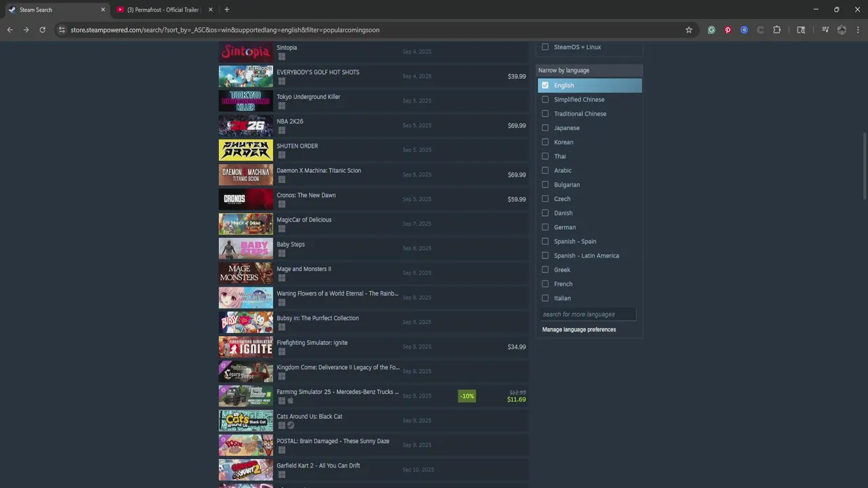The height and width of the screenshot is (488, 868).
Task: Open Mage and Monsters II listing
Action: click(373, 273)
